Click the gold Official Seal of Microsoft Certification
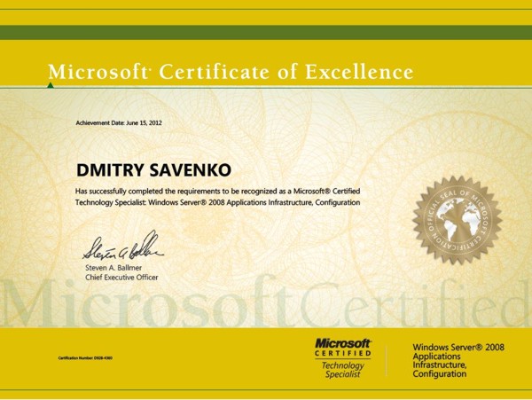 tap(458, 219)
